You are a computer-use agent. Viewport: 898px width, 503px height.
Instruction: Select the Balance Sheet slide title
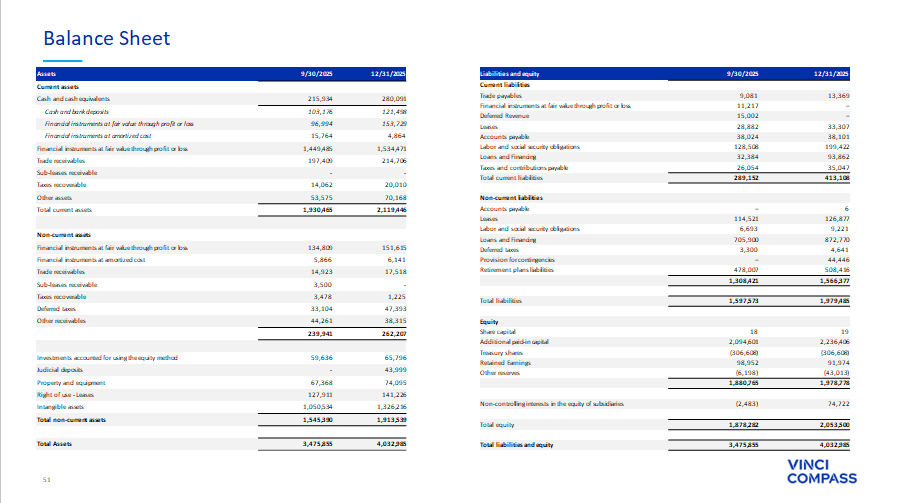[x=106, y=39]
